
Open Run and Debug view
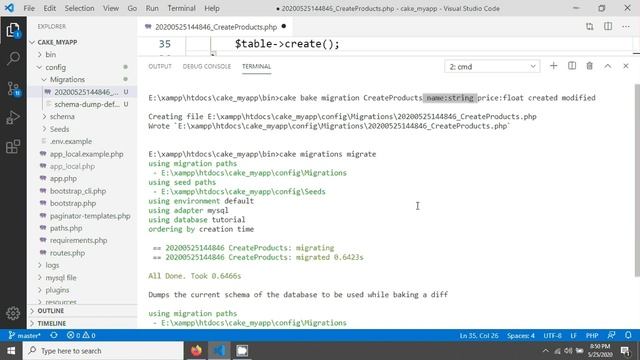click(x=13, y=118)
